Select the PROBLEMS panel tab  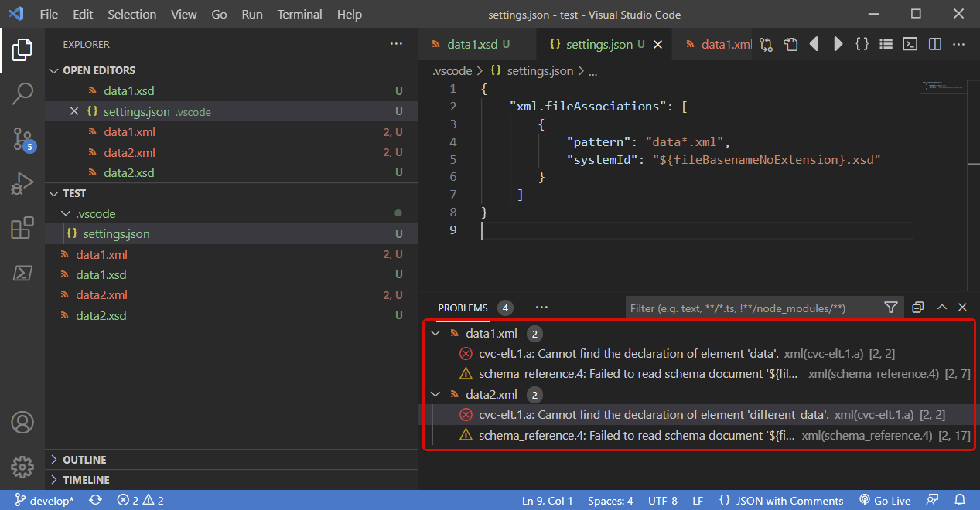pos(463,308)
